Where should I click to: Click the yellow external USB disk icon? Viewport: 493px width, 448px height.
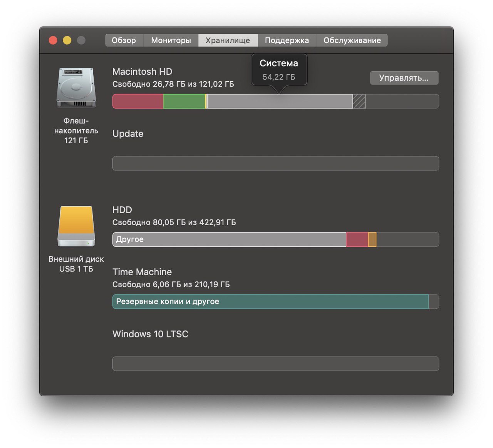point(76,226)
